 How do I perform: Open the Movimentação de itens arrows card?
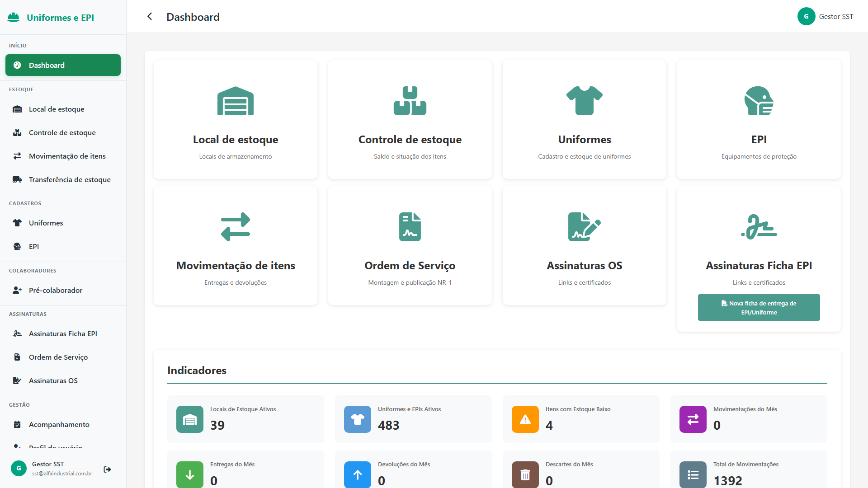236,246
